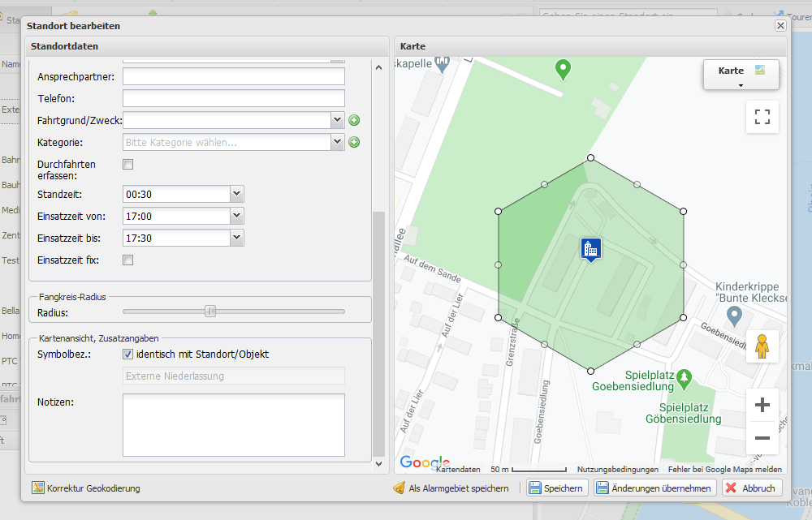Expand the Einsatzzeit von dropdown
812x520 pixels.
click(236, 217)
